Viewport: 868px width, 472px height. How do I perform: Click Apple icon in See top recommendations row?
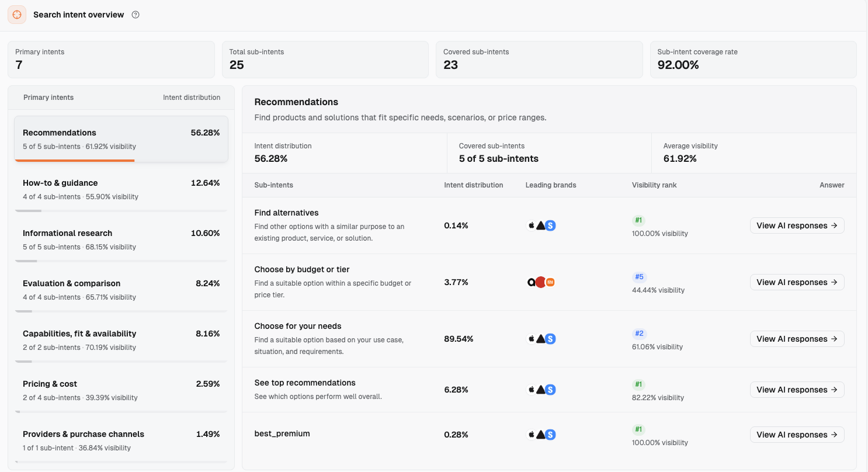532,390
